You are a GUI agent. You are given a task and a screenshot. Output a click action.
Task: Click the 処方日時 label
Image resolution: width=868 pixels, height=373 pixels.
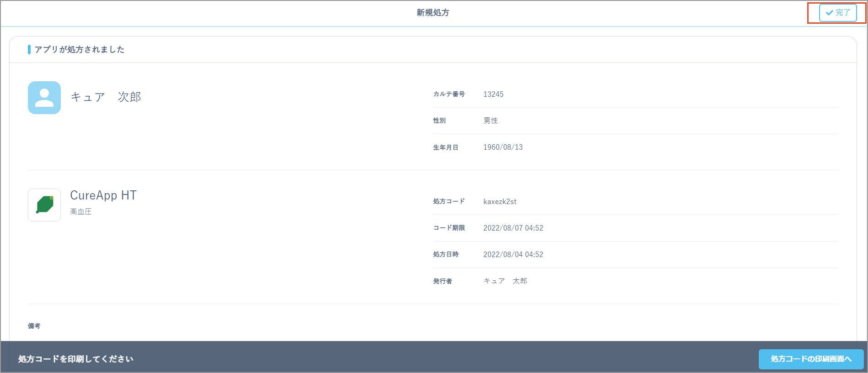pos(446,254)
